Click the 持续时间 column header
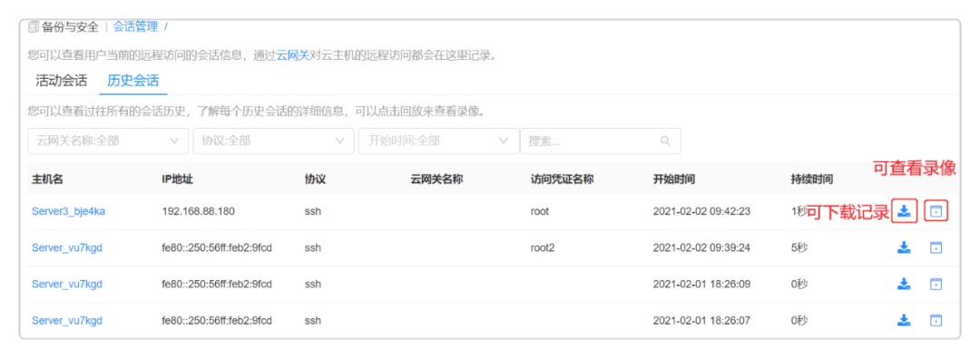This screenshot has width=980, height=358. pos(812,179)
